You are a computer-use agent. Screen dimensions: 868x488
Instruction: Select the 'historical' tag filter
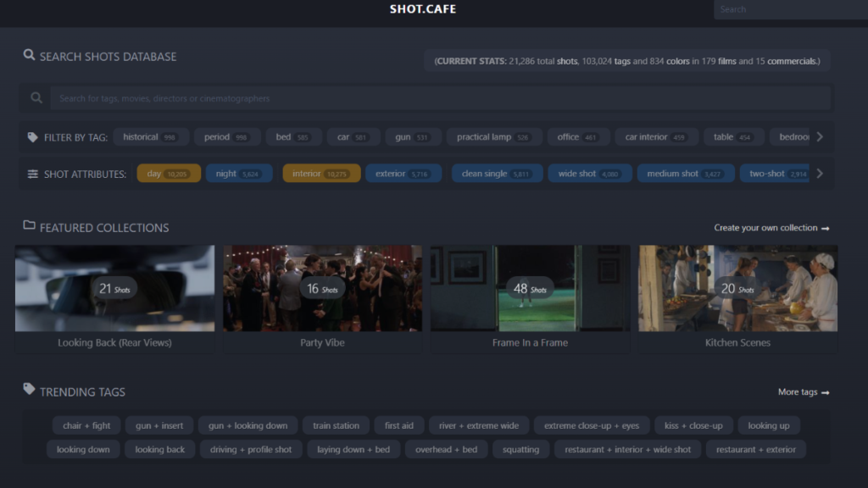pos(149,137)
